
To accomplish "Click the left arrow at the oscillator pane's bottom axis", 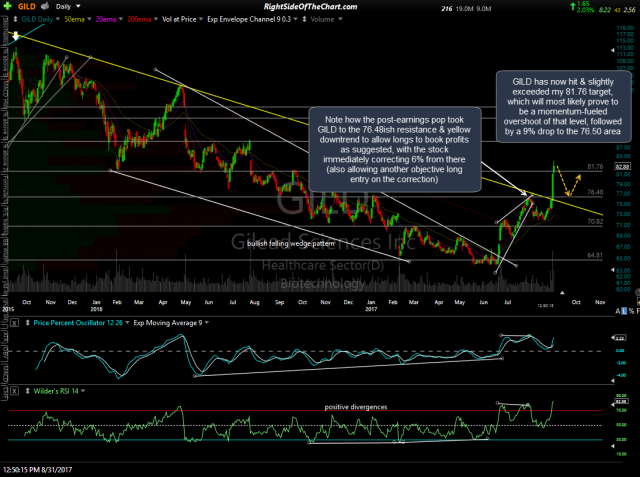I will point(612,380).
